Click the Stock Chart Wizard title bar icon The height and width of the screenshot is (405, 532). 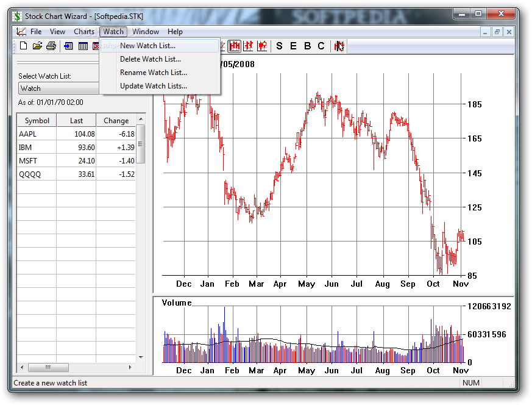pyautogui.click(x=17, y=16)
